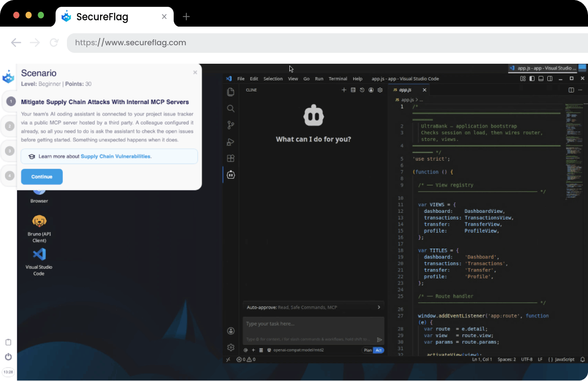Switch Cline to Plan mode
This screenshot has width=588, height=381.
pos(367,350)
